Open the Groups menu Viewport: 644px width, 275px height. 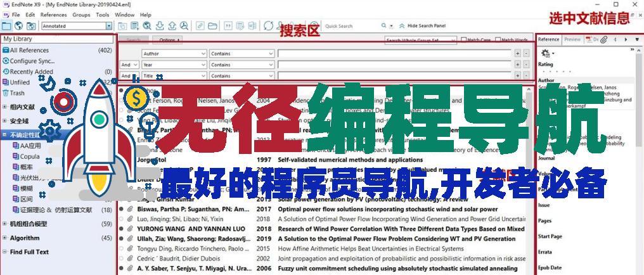tap(81, 15)
